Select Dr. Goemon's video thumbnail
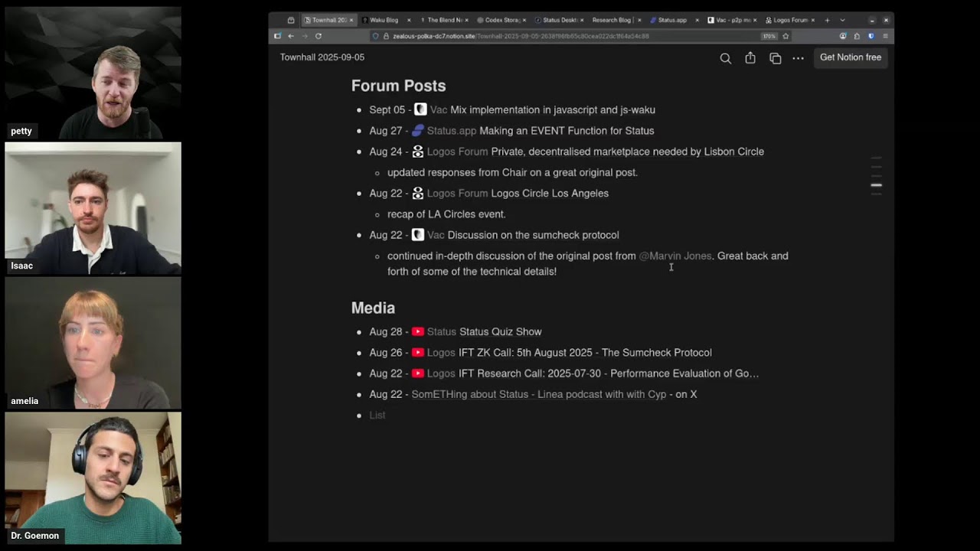This screenshot has width=980, height=551. (93, 478)
